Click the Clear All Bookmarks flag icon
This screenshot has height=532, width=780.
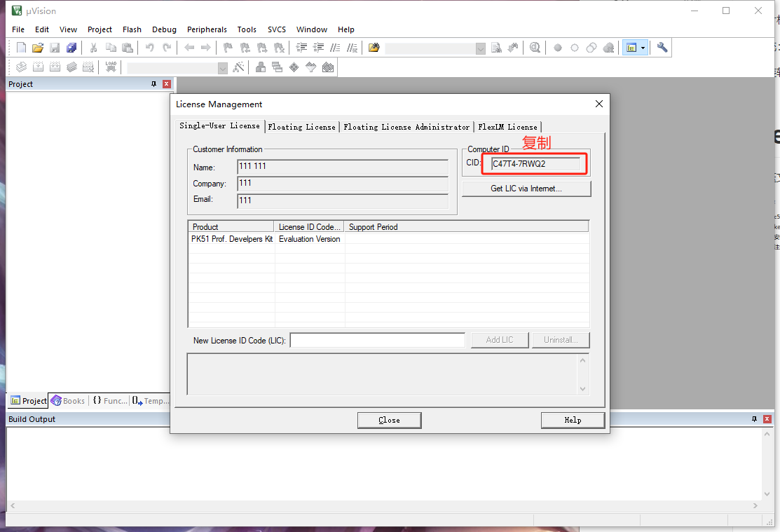(280, 48)
